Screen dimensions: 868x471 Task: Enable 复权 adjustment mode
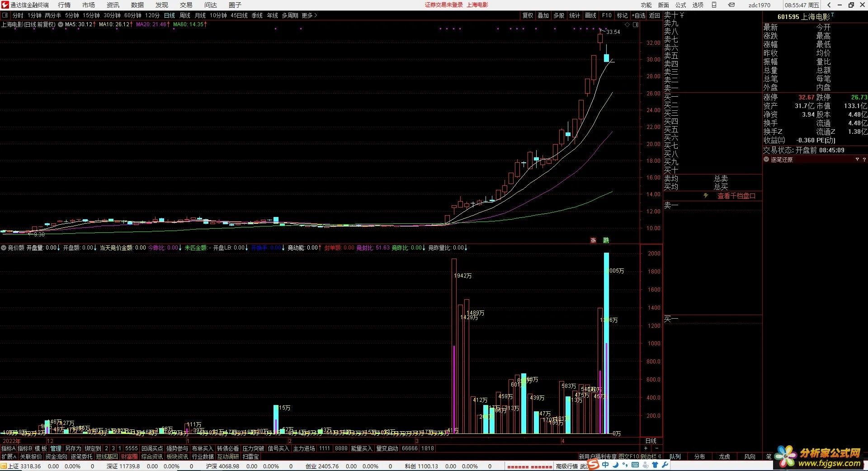pyautogui.click(x=528, y=15)
